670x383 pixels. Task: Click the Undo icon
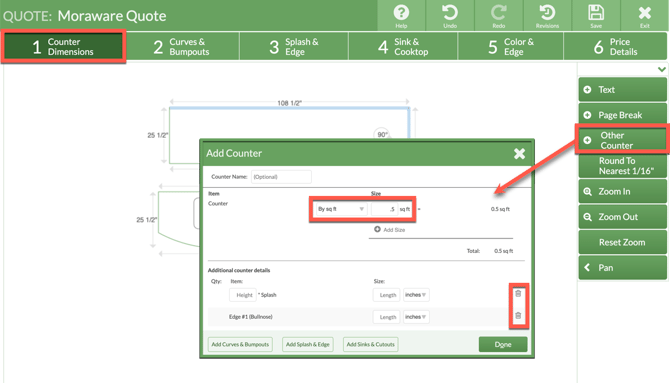point(450,15)
